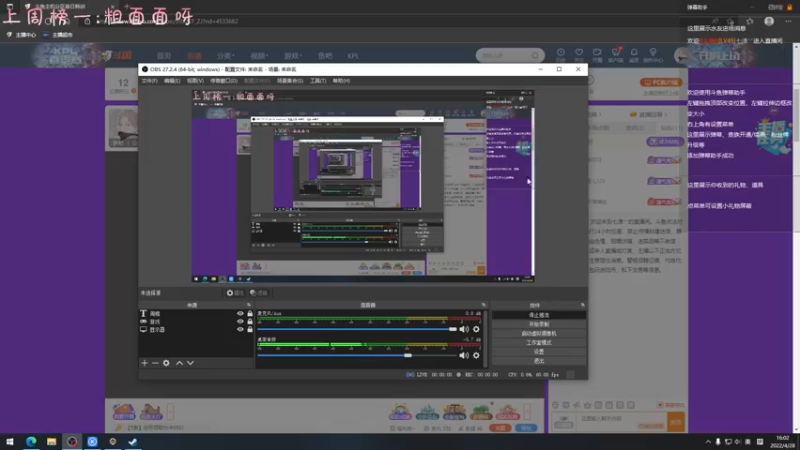Click the bell notification icon in the Douyu header
The image size is (800, 450).
point(634,53)
